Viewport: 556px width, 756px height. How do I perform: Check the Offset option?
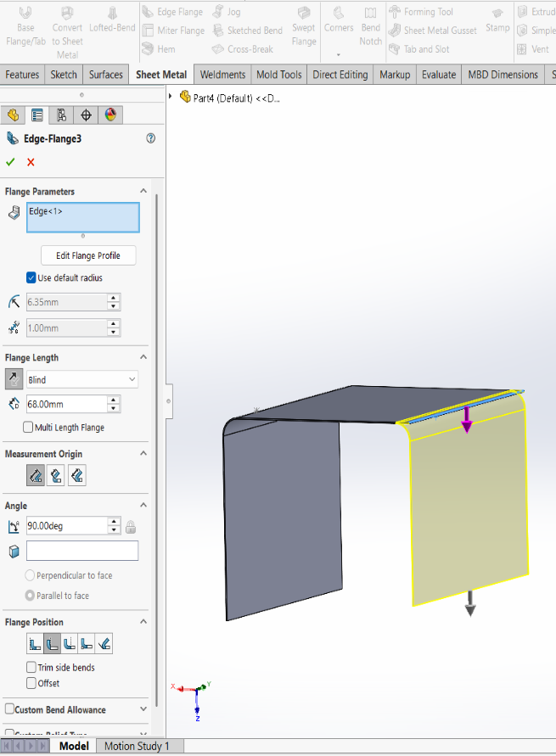click(x=31, y=683)
